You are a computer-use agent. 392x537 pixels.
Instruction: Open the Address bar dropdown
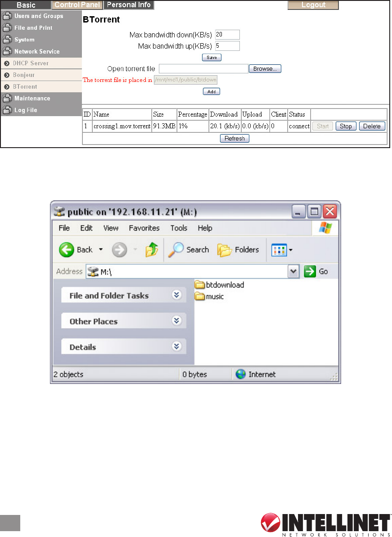pyautogui.click(x=293, y=271)
